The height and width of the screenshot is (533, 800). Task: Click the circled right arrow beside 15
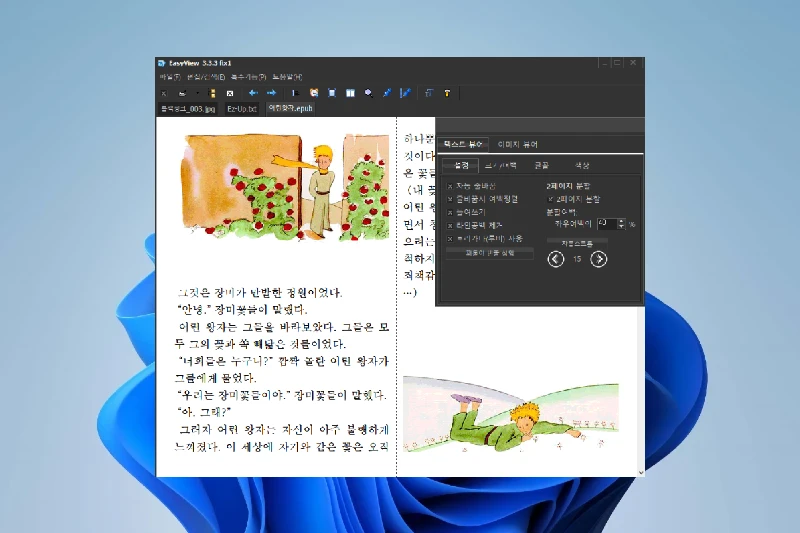598,259
